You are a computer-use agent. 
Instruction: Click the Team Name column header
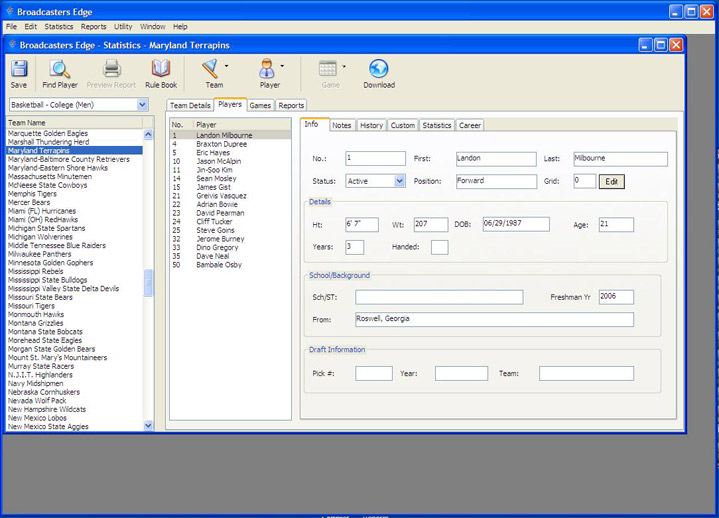point(74,122)
